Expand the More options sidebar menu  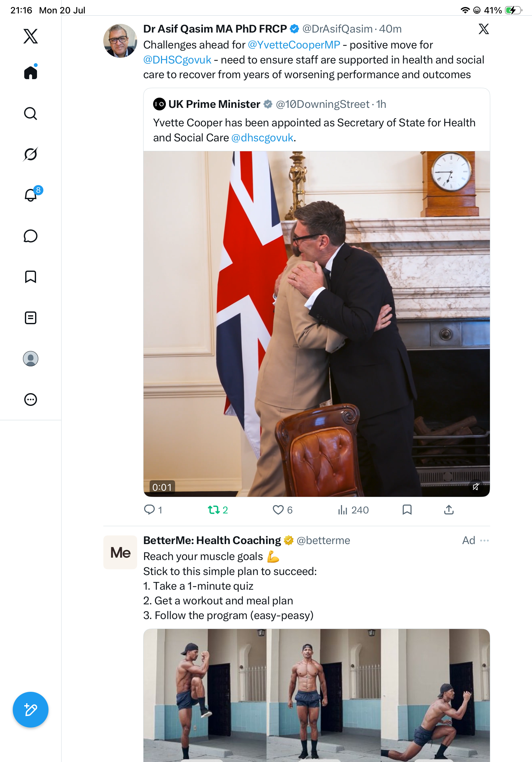[31, 400]
